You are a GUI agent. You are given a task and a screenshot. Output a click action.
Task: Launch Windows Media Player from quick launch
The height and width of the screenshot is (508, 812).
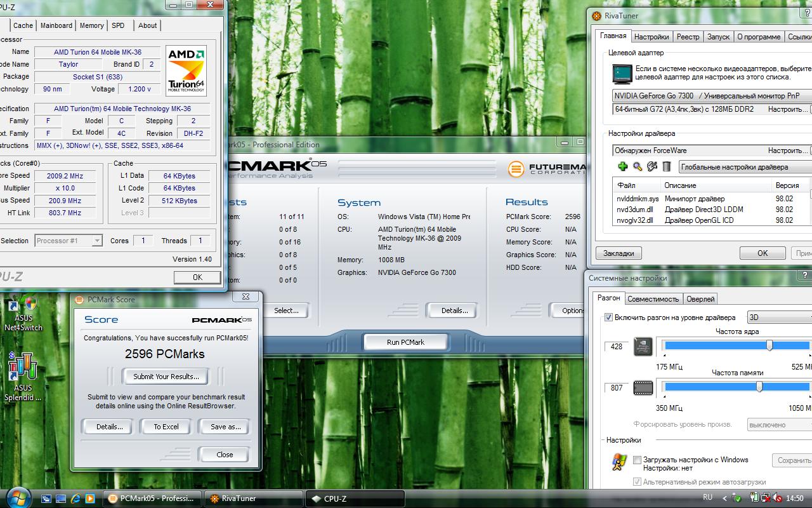click(x=90, y=498)
